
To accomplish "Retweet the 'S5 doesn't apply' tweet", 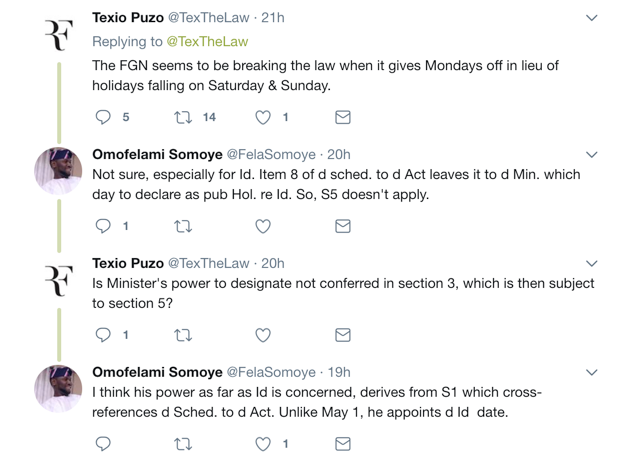I will (x=183, y=226).
